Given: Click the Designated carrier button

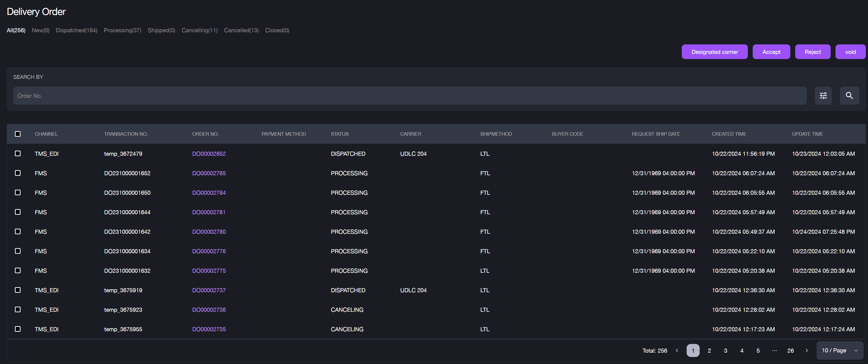Looking at the screenshot, I should pos(715,51).
